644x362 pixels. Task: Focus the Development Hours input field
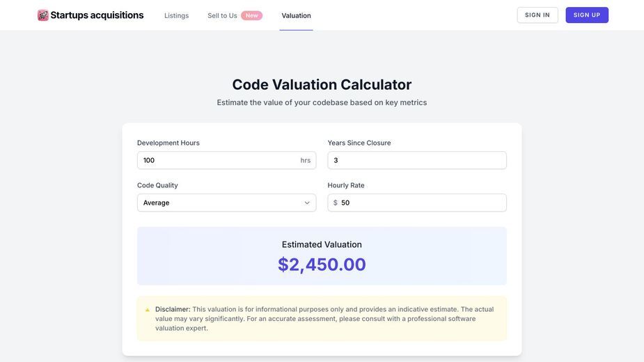pos(227,160)
